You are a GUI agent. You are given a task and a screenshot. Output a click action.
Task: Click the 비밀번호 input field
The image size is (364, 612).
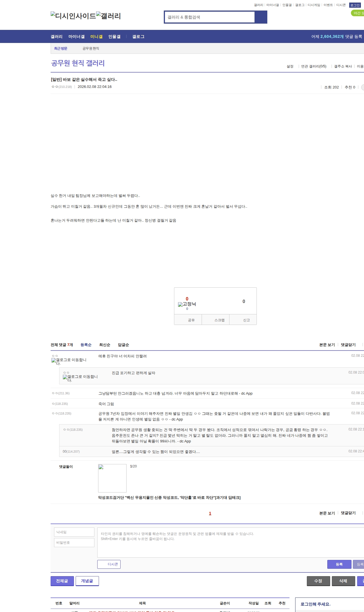pos(74,543)
